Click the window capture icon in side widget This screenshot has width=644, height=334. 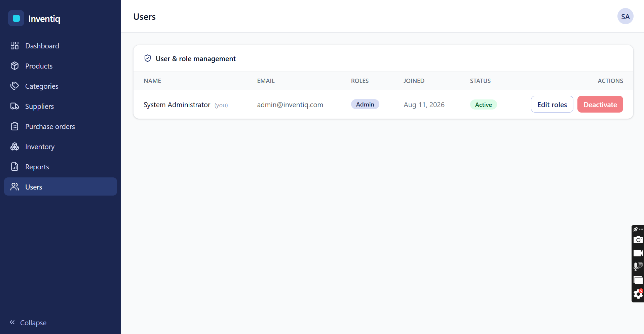[638, 280]
